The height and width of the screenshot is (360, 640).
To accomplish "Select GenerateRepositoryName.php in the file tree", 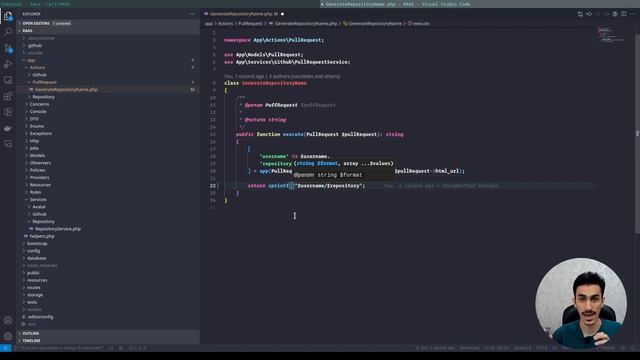I will [x=66, y=89].
